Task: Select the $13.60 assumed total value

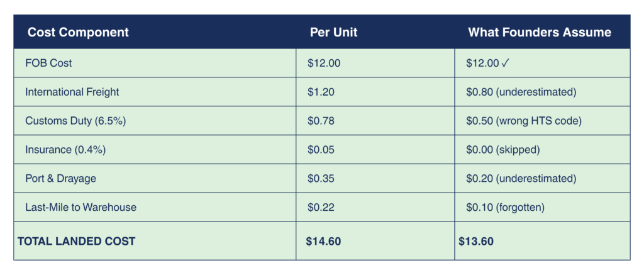Action: pyautogui.click(x=476, y=241)
